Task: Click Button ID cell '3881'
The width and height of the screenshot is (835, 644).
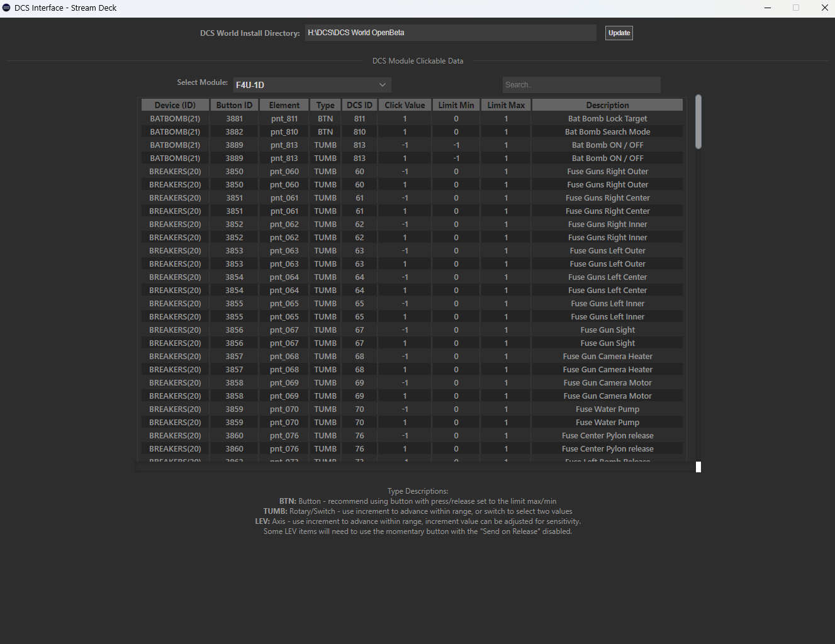Action: (234, 118)
